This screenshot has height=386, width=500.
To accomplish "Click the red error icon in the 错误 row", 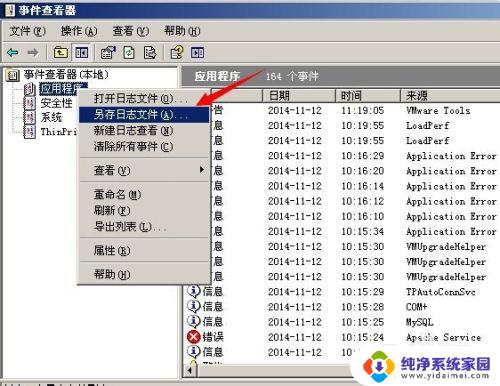I will (194, 337).
